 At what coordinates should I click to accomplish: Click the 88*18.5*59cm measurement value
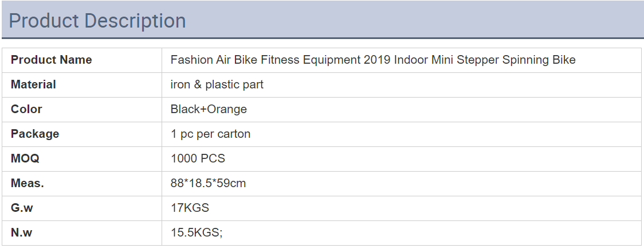[208, 184]
